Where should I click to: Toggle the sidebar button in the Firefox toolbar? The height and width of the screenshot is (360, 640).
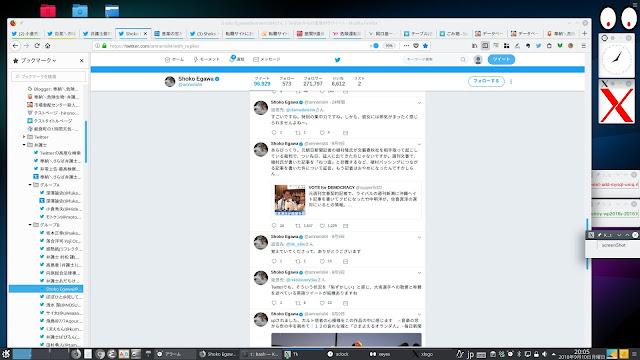pyautogui.click(x=485, y=46)
